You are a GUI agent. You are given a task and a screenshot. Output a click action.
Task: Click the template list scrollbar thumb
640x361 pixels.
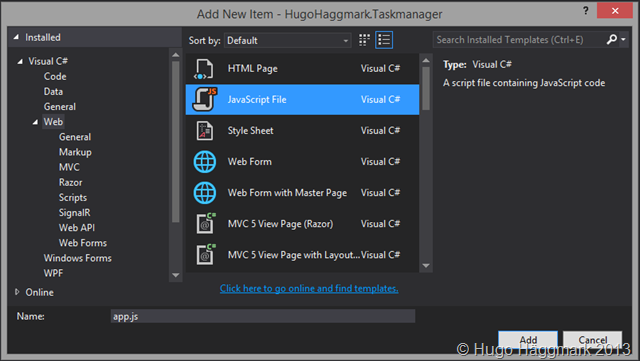point(426,89)
